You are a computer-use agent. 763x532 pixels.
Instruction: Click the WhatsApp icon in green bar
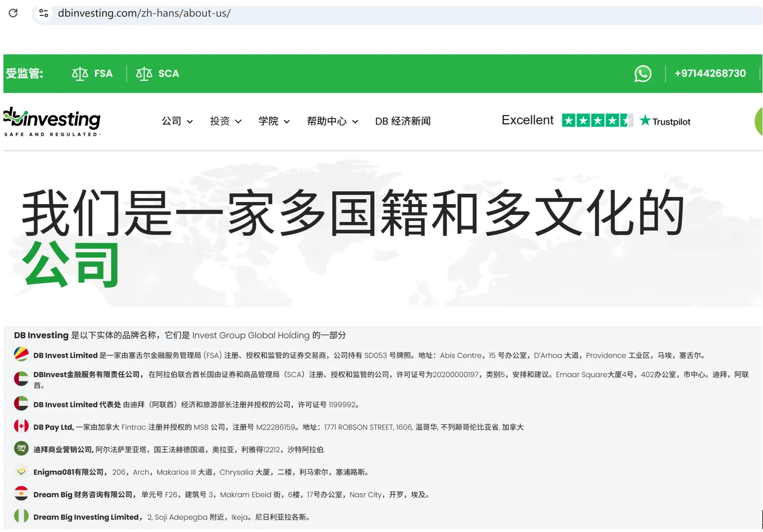[643, 73]
